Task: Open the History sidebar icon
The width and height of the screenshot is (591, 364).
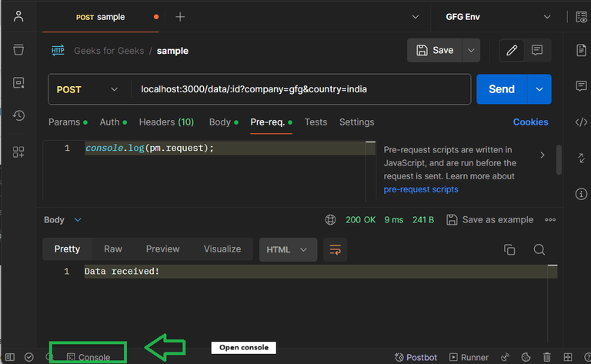Action: (x=18, y=115)
